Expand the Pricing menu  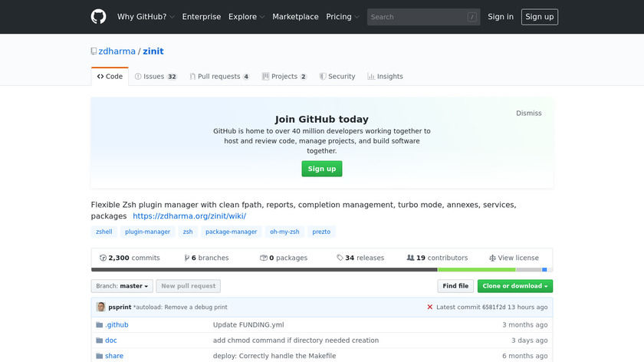pos(343,17)
